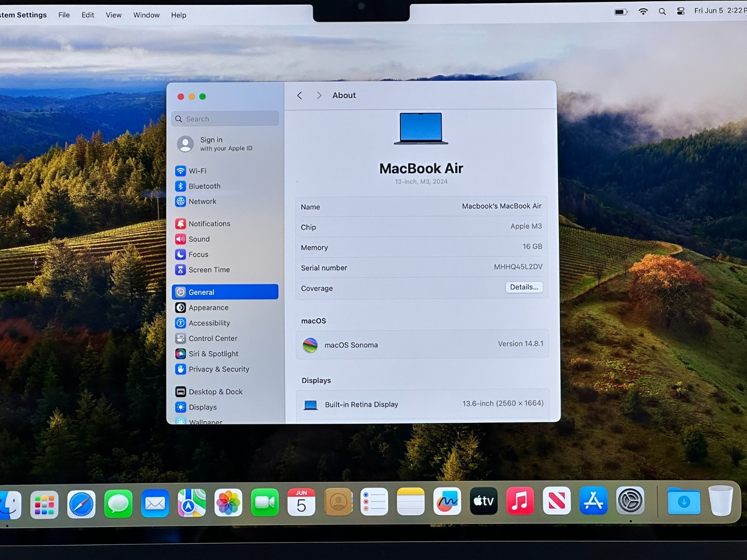Open Contacts from the Dock
Image resolution: width=747 pixels, height=560 pixels.
tap(338, 502)
